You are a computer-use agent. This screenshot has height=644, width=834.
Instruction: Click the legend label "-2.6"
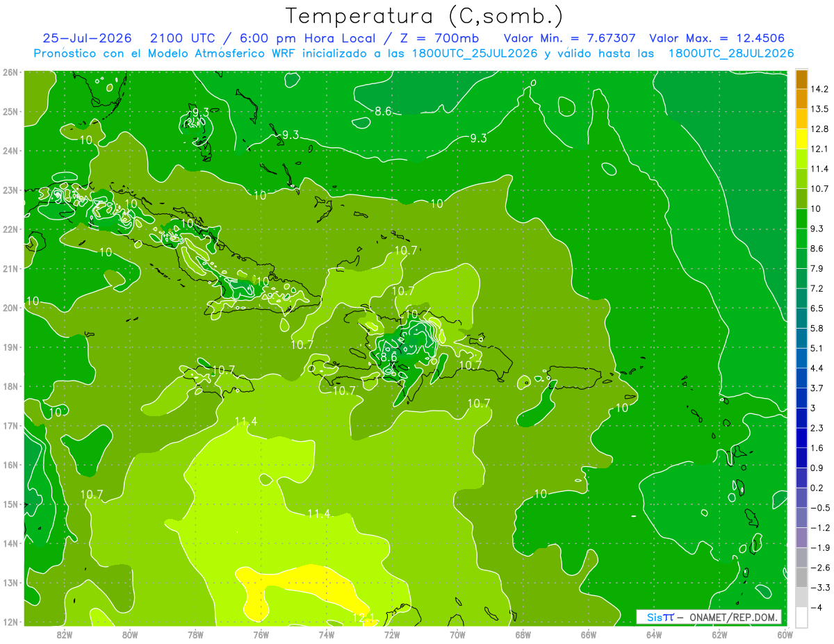pos(819,568)
